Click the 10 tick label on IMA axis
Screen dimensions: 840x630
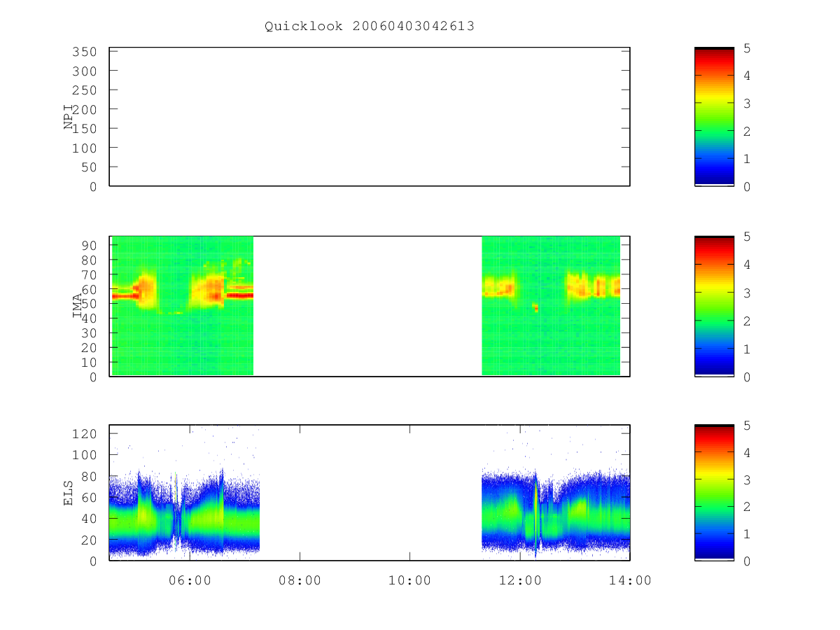[x=88, y=363]
